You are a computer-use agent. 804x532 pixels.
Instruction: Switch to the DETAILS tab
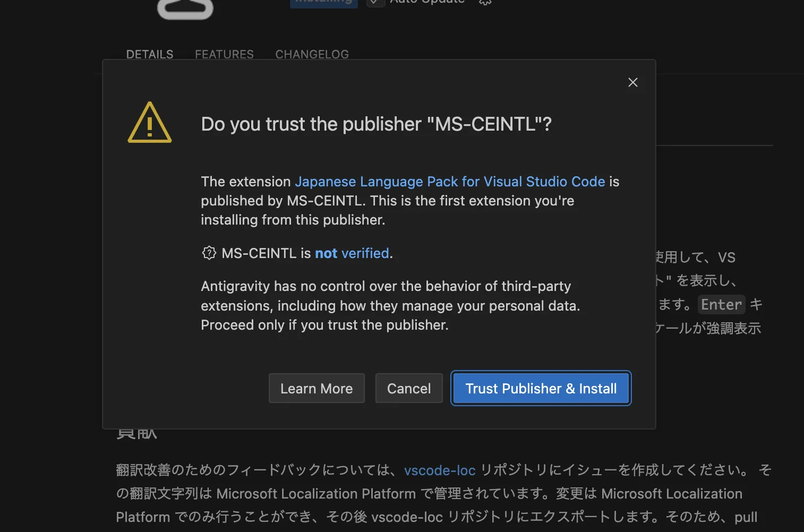(x=150, y=54)
